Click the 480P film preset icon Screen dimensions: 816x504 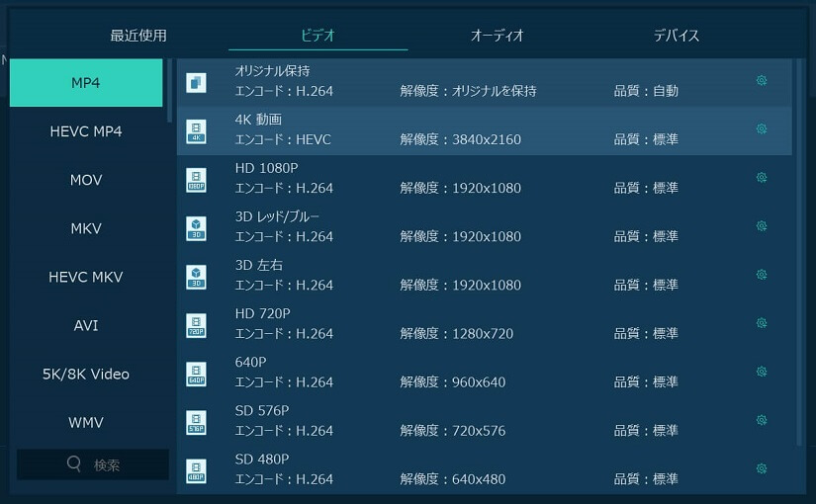(196, 471)
